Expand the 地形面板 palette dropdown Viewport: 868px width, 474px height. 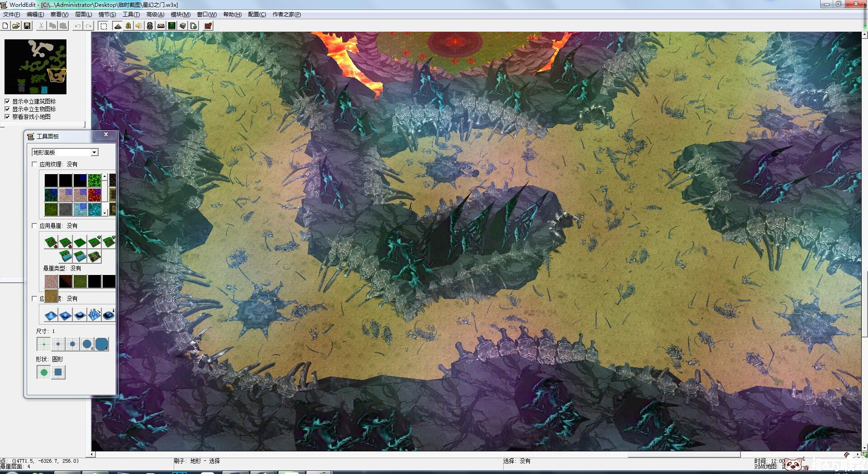tap(94, 152)
